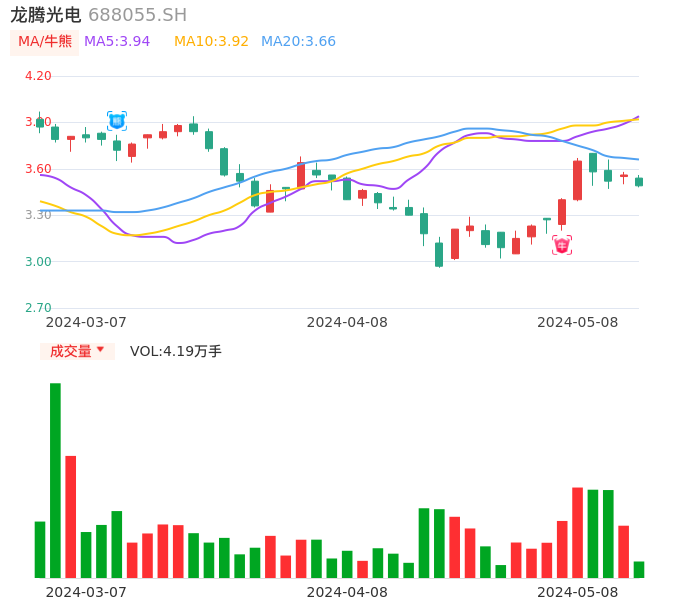Click the 4.20 price axis label
This screenshot has width=686, height=606.
click(38, 76)
